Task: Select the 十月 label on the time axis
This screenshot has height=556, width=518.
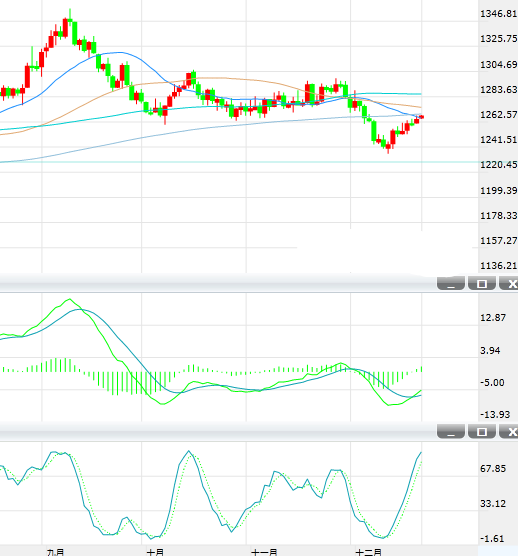Action: (x=155, y=552)
